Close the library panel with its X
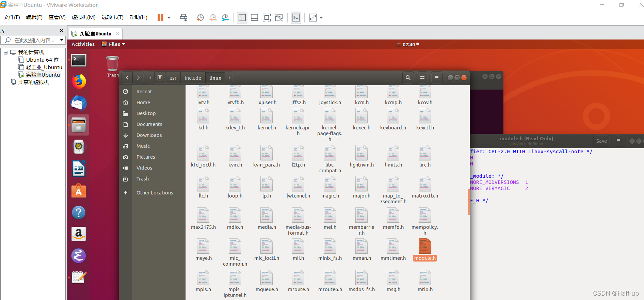644x300 pixels. click(61, 31)
